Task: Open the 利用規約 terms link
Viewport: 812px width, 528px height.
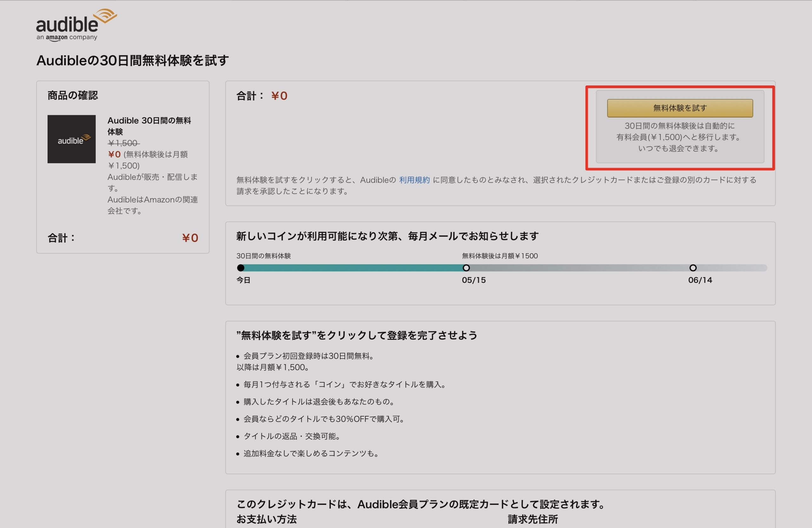Action: [x=414, y=180]
